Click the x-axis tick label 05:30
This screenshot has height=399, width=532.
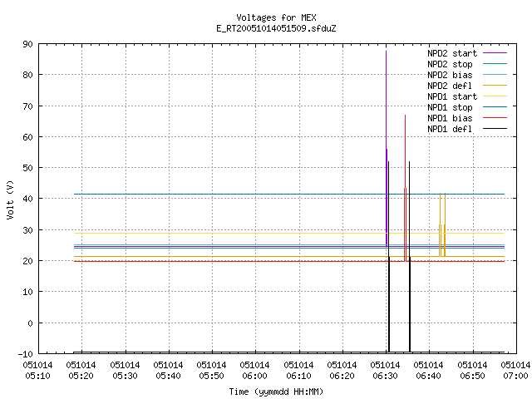126,376
